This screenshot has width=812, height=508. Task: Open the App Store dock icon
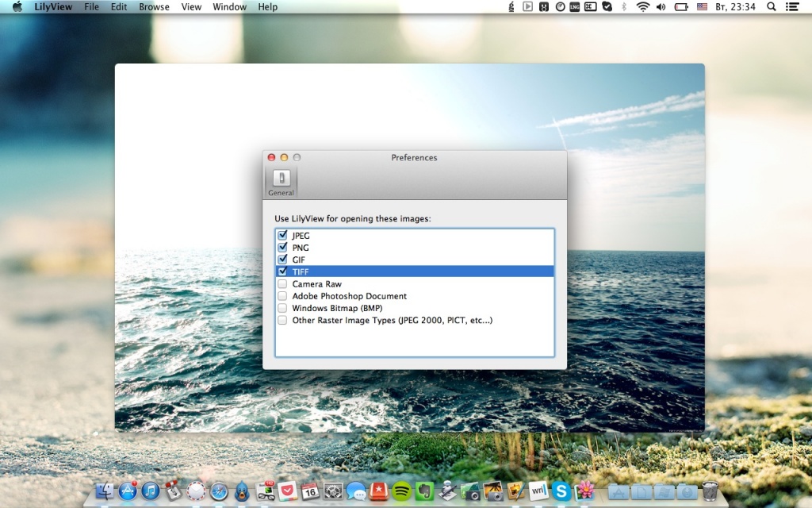128,491
